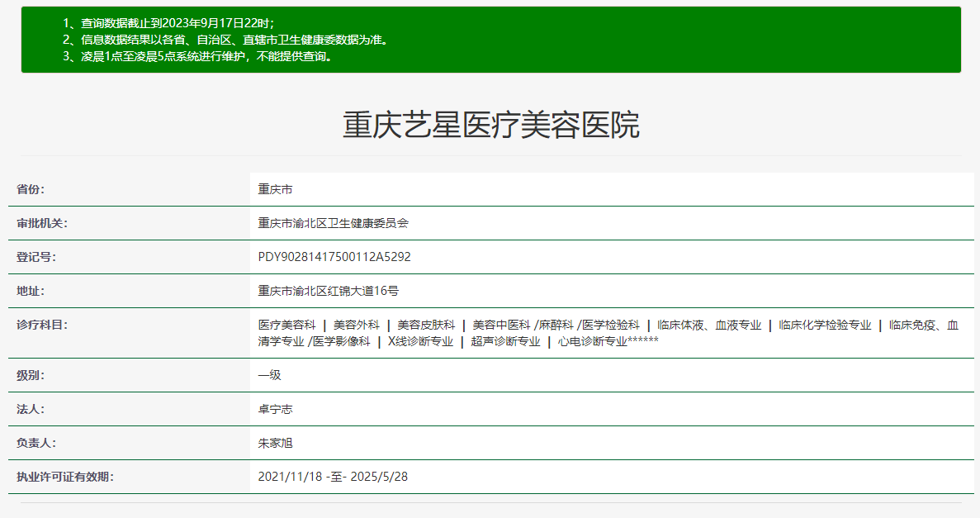Select 重庆市渝北区卫生健康委员会 value
This screenshot has width=980, height=518.
click(333, 223)
